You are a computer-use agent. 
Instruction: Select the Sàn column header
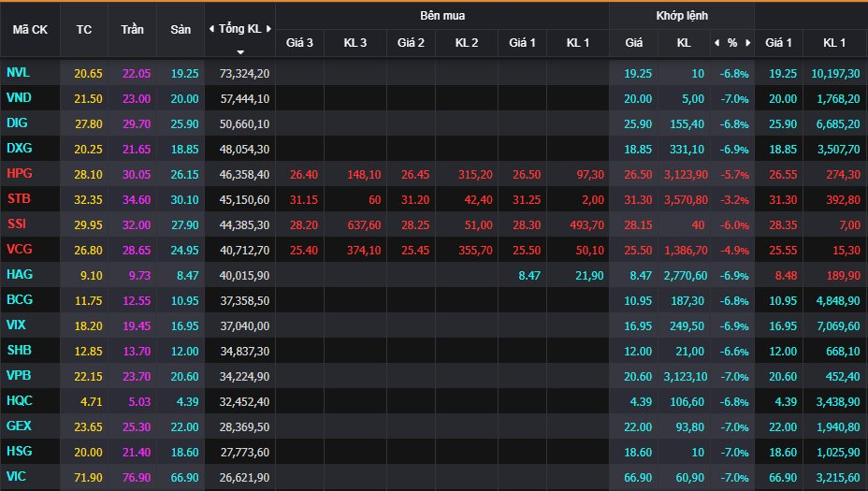181,29
